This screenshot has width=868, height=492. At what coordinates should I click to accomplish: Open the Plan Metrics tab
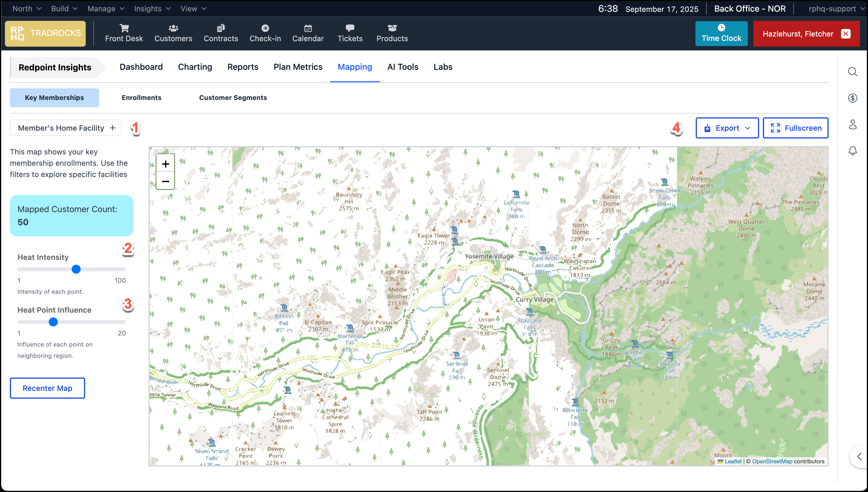click(x=298, y=67)
